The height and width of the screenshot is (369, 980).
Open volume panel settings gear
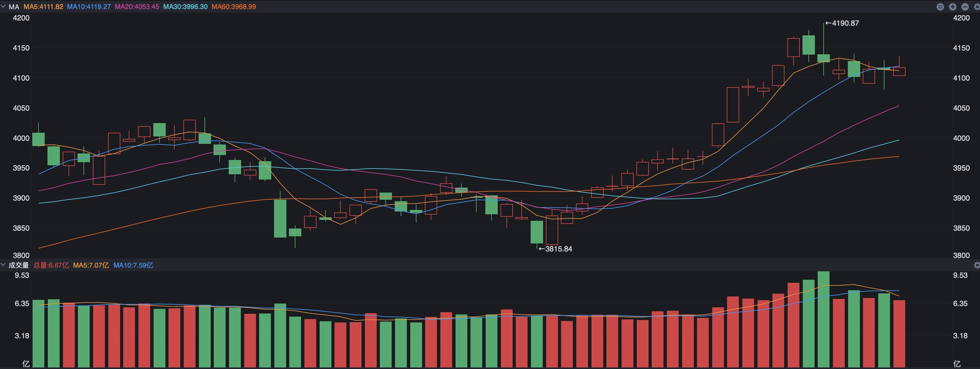point(977,265)
